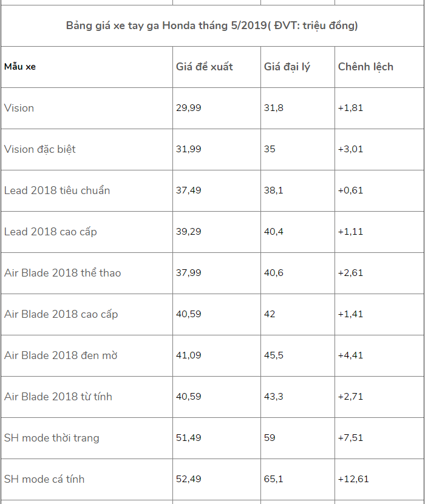
Task: Click the "Giá đại lý" column header
Action: click(287, 67)
